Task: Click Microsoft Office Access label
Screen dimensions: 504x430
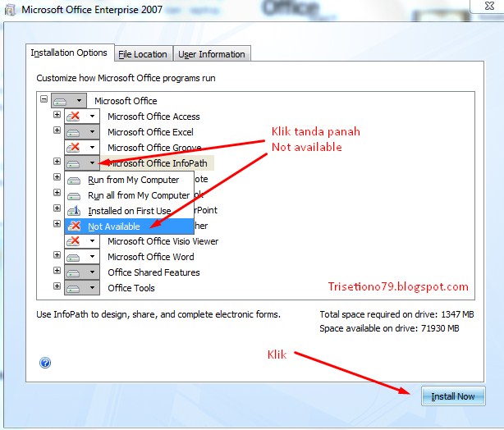Action: [x=153, y=117]
